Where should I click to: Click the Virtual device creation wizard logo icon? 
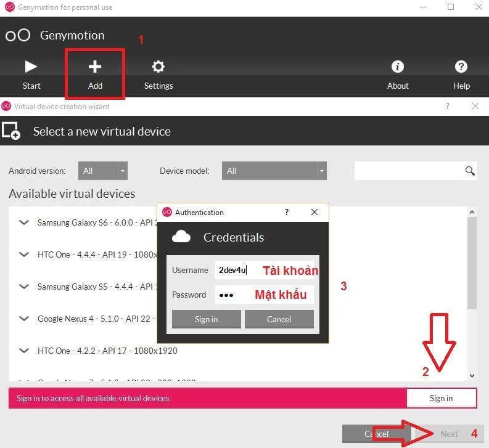click(6, 106)
